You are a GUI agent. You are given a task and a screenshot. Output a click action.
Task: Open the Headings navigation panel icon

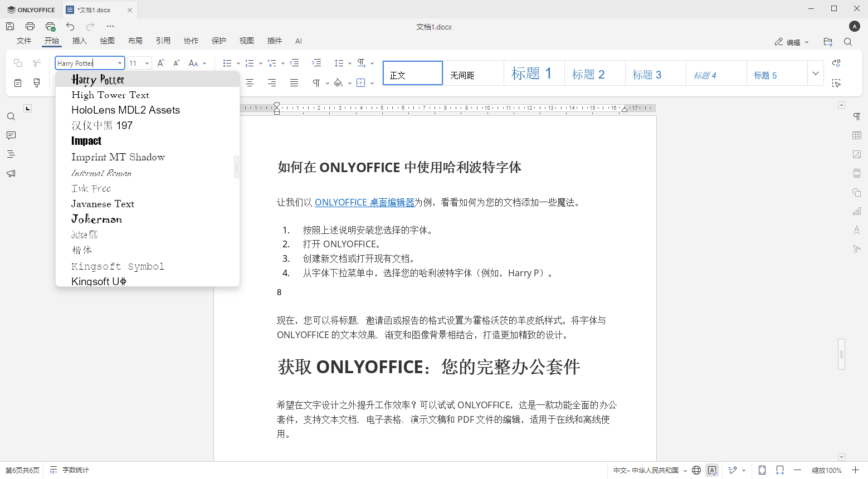11,154
